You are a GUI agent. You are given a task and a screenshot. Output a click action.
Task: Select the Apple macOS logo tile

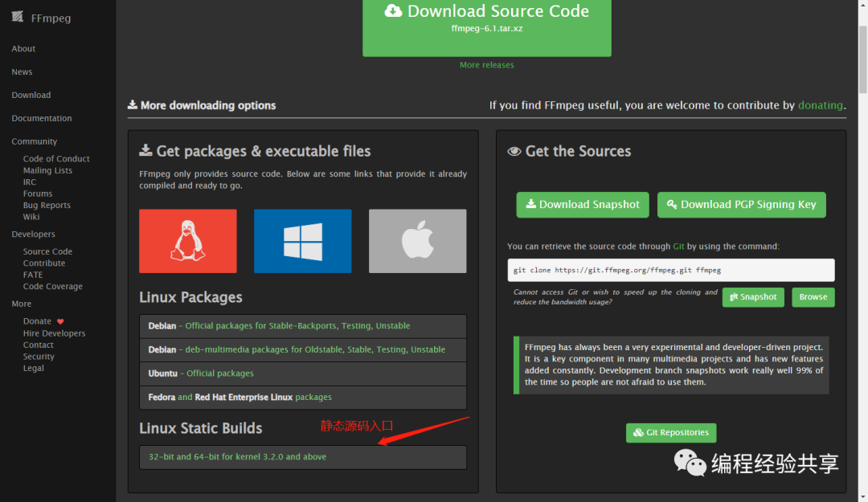(x=417, y=241)
